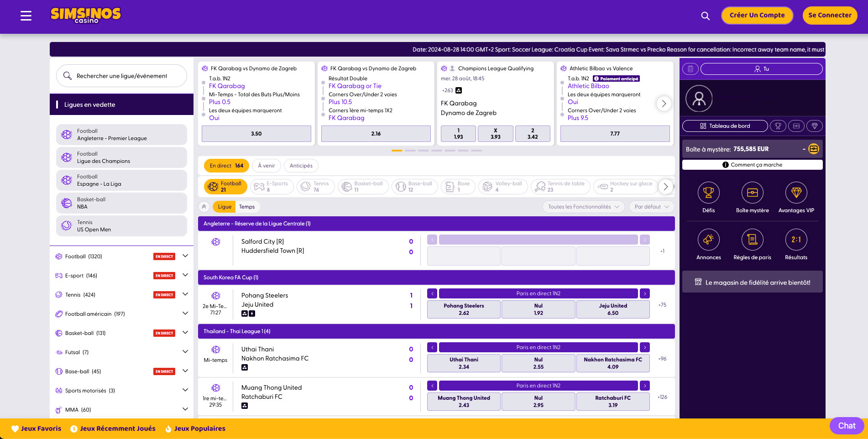Collapse the mystery box minus button
868x439 pixels.
(x=804, y=149)
